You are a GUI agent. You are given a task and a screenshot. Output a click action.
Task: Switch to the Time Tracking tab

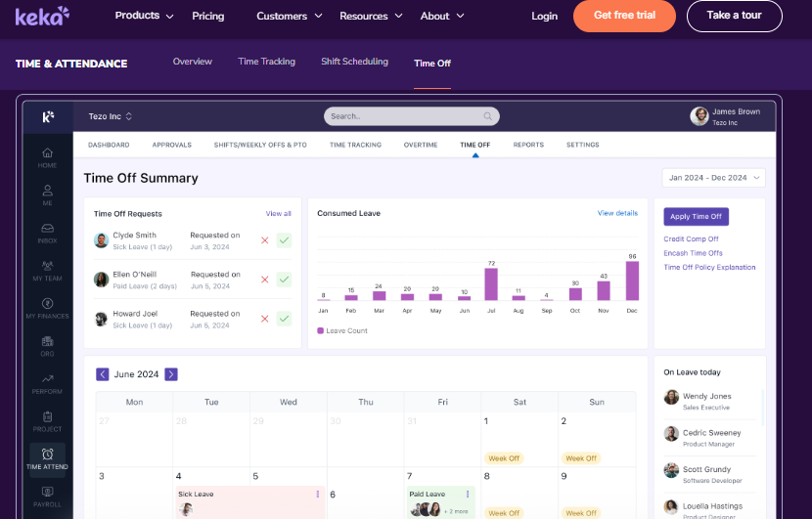[x=267, y=62]
